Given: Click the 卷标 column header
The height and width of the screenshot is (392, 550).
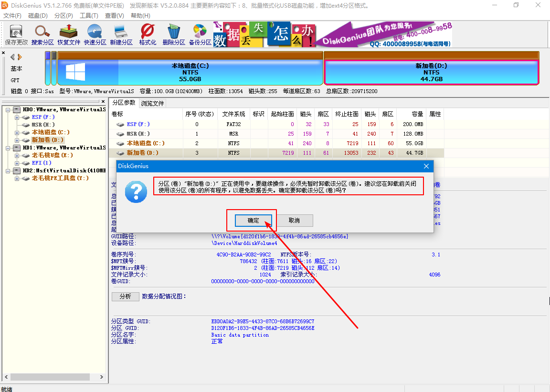Looking at the screenshot, I should click(146, 114).
